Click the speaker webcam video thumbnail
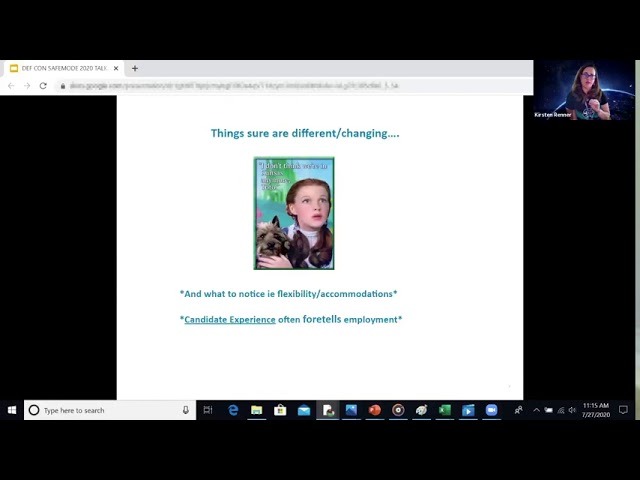640x480 pixels. pos(584,90)
